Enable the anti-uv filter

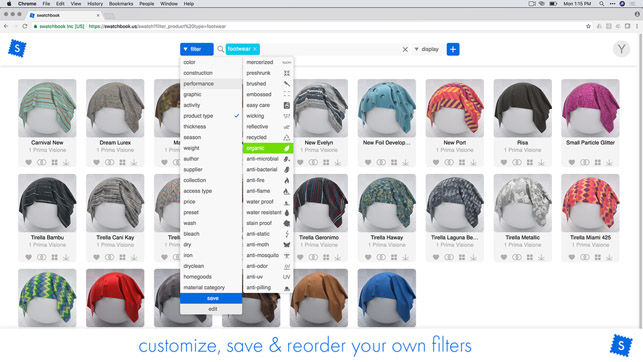pyautogui.click(x=268, y=277)
